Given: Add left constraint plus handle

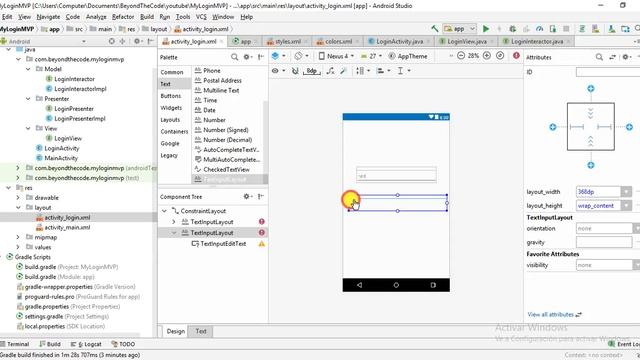Looking at the screenshot, I should pyautogui.click(x=553, y=127).
